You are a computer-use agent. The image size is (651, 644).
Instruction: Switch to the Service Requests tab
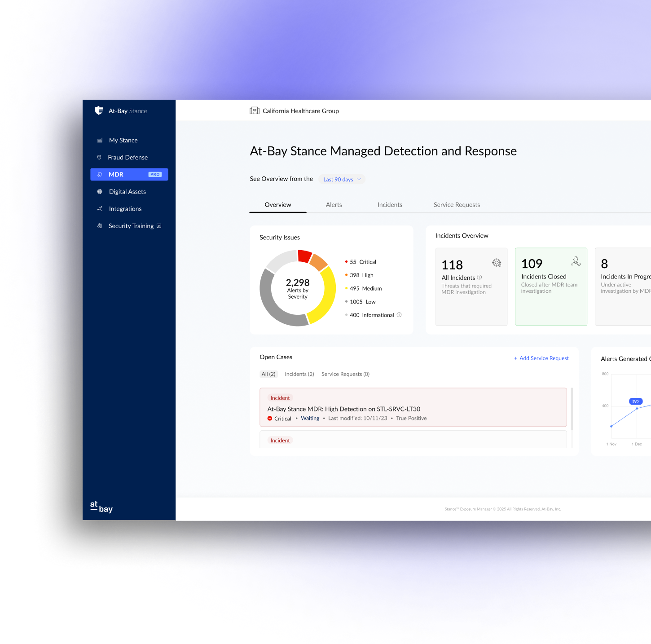point(457,205)
